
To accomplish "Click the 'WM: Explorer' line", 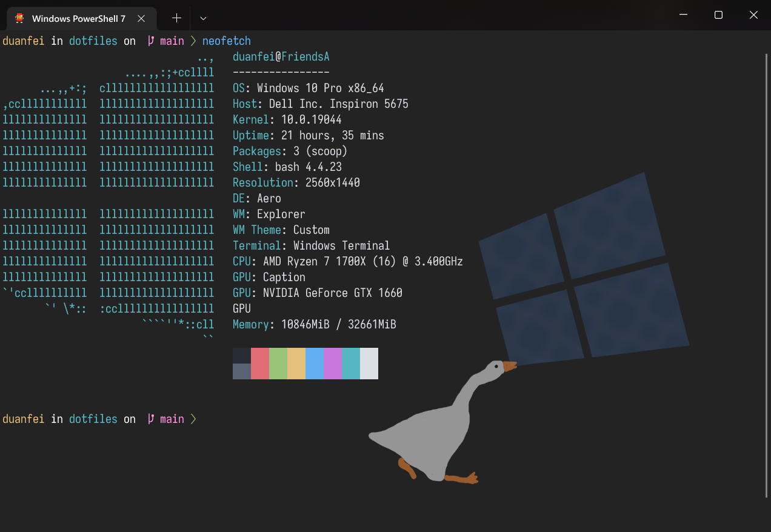I will coord(269,214).
